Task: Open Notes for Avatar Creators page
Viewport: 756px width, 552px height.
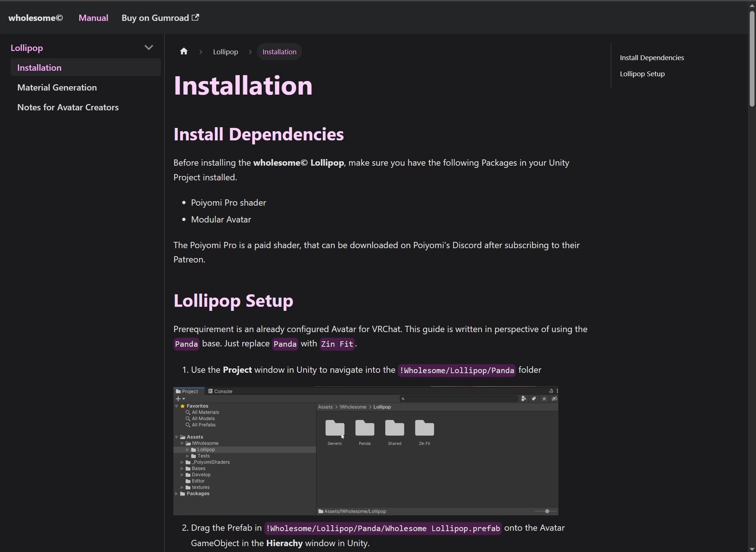Action: point(68,107)
